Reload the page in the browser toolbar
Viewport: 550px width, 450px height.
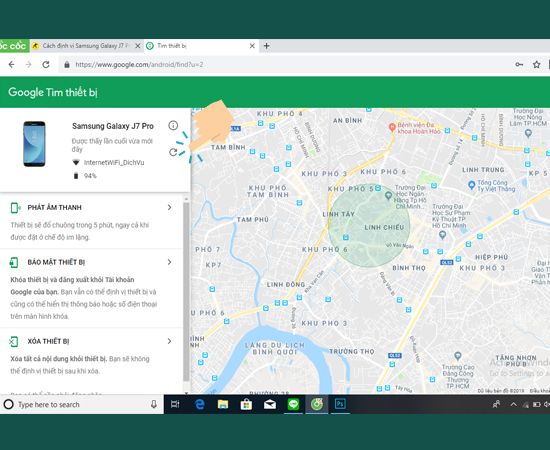[x=46, y=65]
